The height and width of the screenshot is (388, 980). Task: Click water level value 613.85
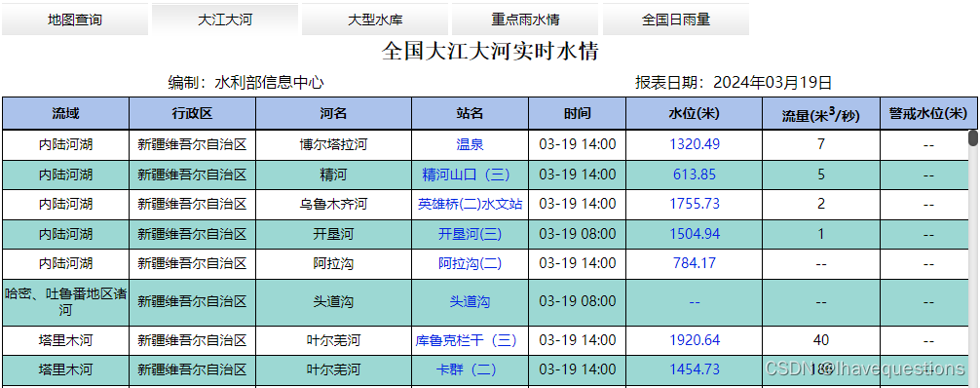click(695, 175)
